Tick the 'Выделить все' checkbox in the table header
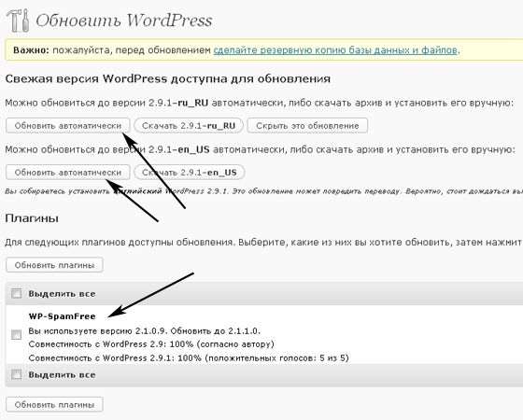 pyautogui.click(x=17, y=294)
